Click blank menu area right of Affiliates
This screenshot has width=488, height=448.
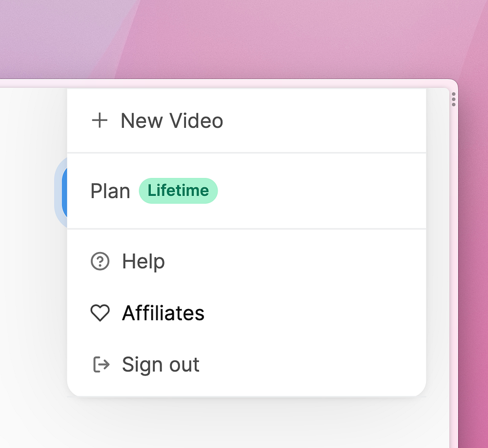click(314, 313)
